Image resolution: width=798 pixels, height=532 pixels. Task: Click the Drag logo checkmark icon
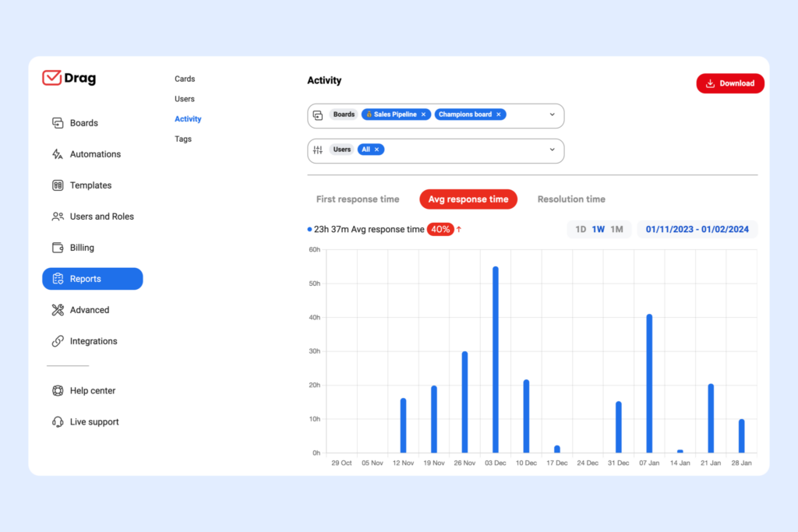coord(52,78)
